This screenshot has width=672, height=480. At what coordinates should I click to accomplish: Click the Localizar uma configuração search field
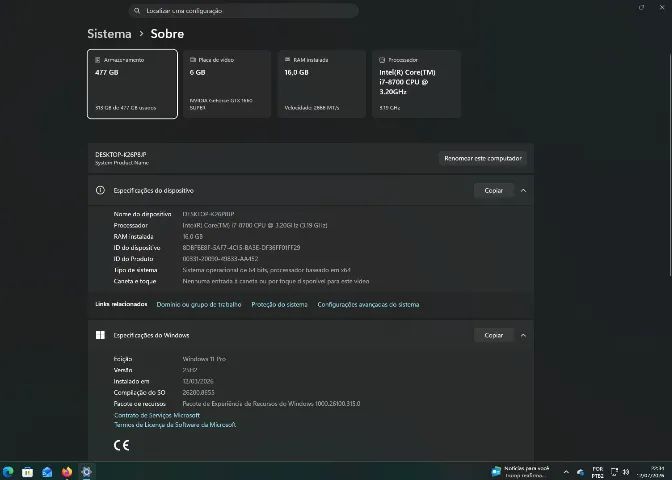(x=243, y=11)
